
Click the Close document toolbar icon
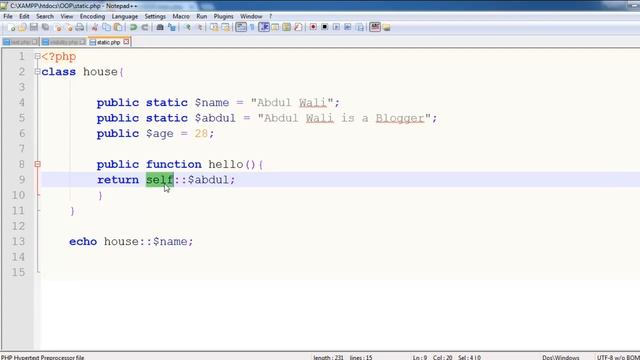click(x=58, y=27)
